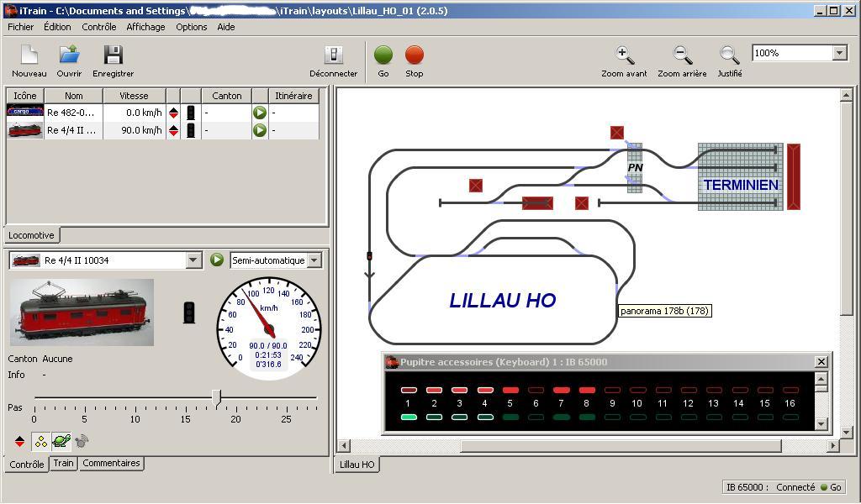The image size is (861, 504).
Task: Click red accessory square above the PN crossing
Action: point(616,133)
